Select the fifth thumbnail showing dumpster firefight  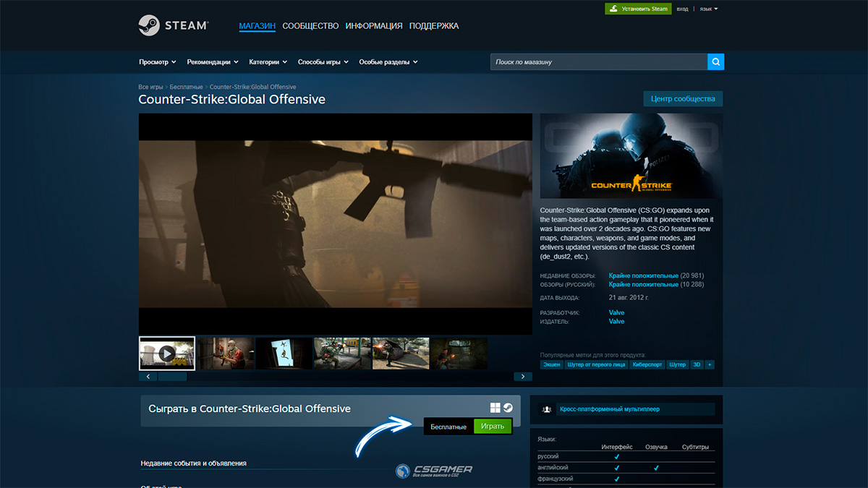click(401, 354)
